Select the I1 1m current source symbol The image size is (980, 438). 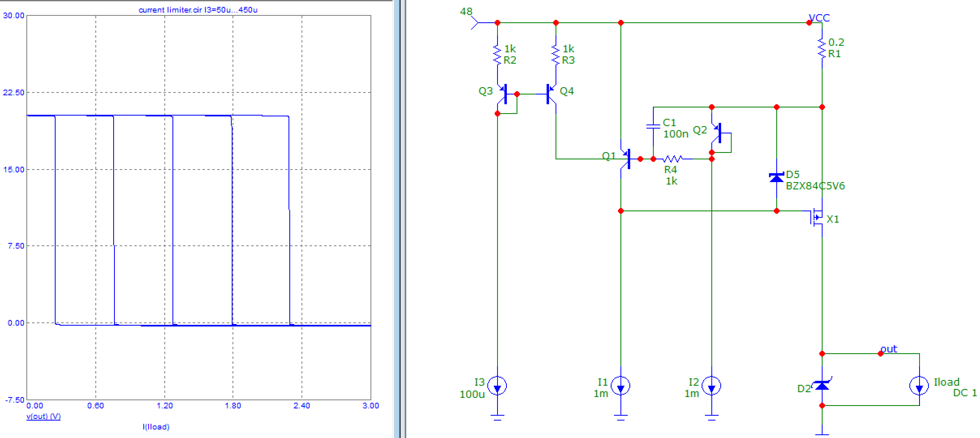point(620,386)
